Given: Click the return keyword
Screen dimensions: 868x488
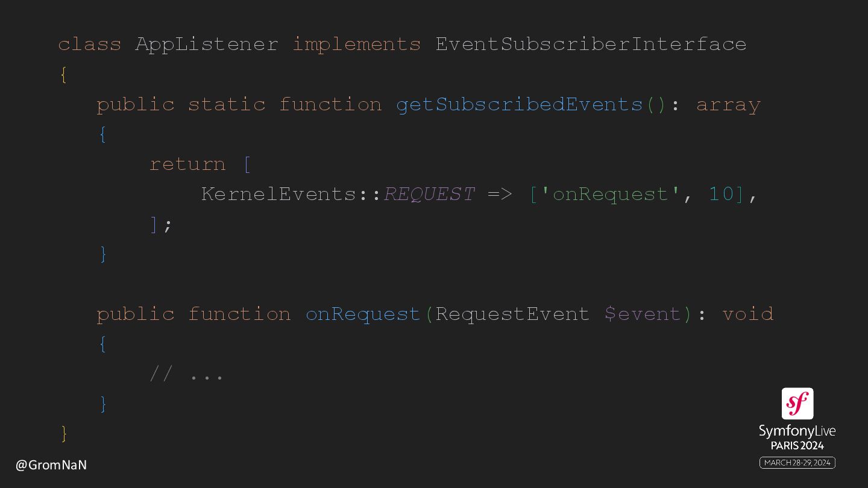Looking at the screenshot, I should pyautogui.click(x=187, y=164).
